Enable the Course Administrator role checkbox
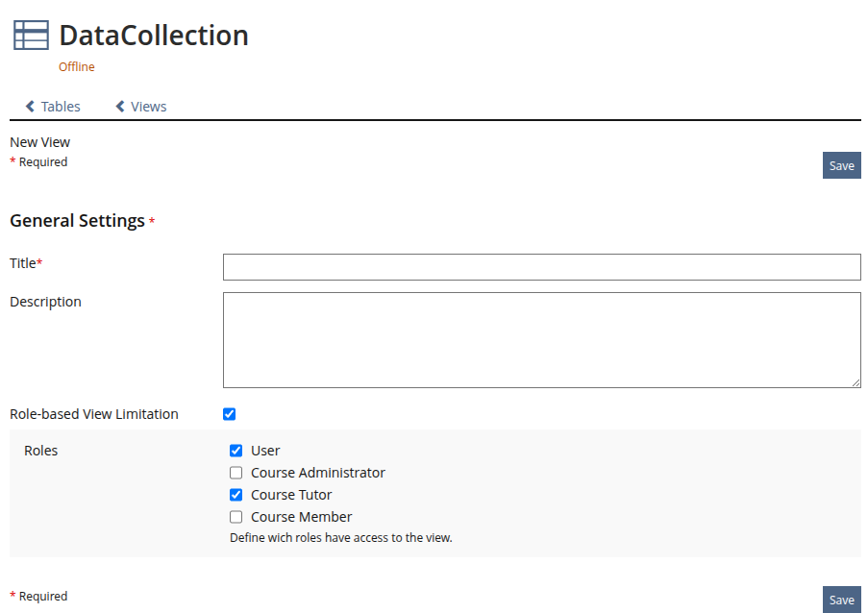This screenshot has width=868, height=613. (236, 473)
